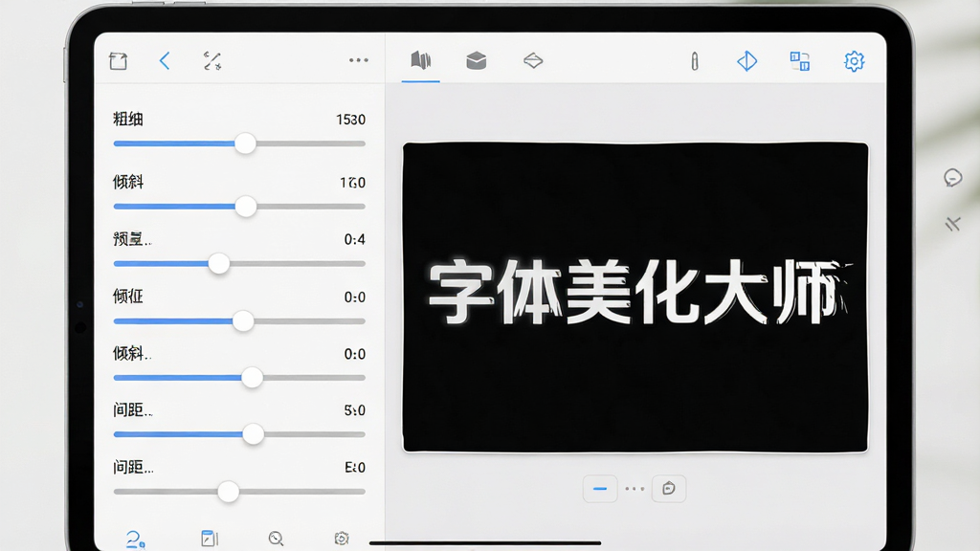This screenshot has height=551, width=980.
Task: Click the 倾征 label
Action: pyautogui.click(x=128, y=297)
